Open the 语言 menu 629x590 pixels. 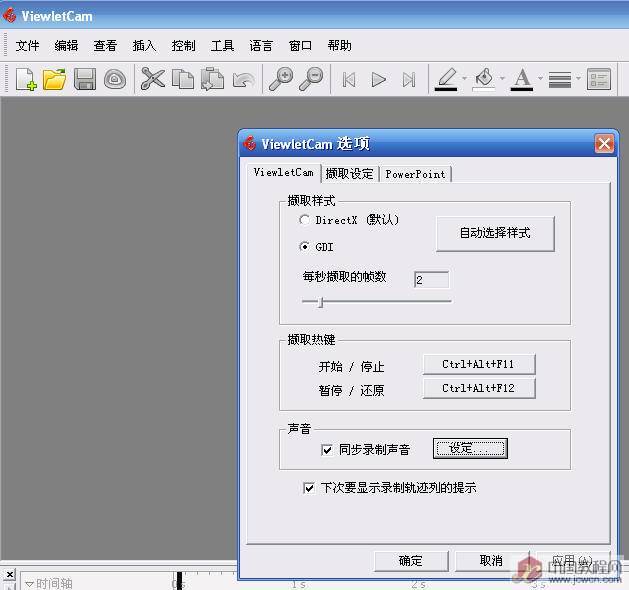tap(261, 45)
